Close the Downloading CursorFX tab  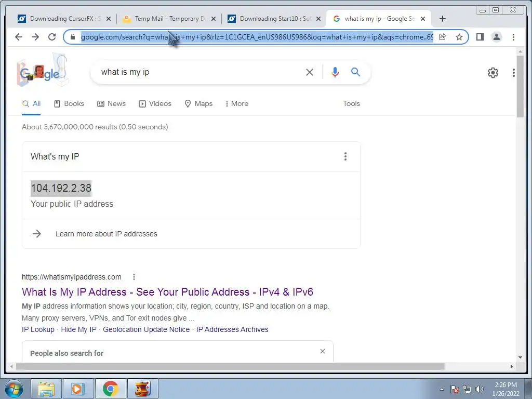pos(109,19)
